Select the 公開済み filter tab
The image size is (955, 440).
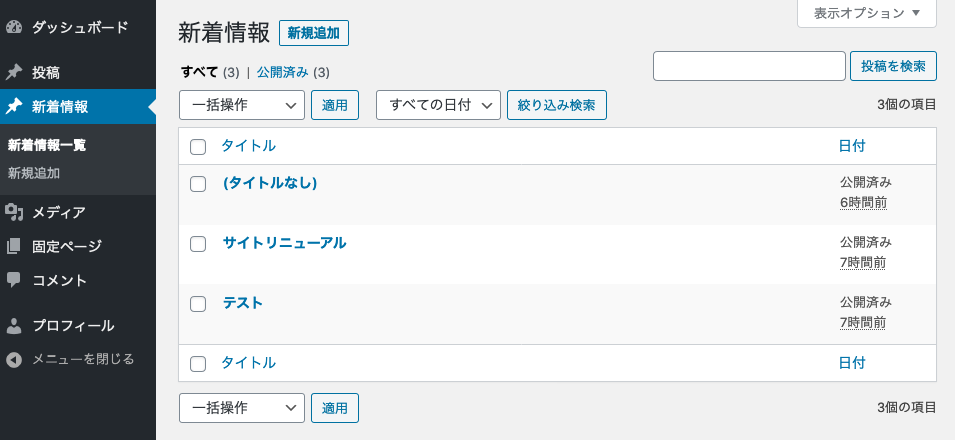pos(283,73)
